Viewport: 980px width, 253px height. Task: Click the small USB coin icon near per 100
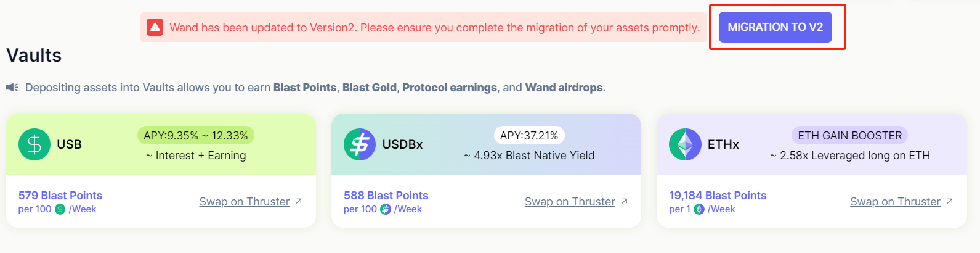coord(60,209)
